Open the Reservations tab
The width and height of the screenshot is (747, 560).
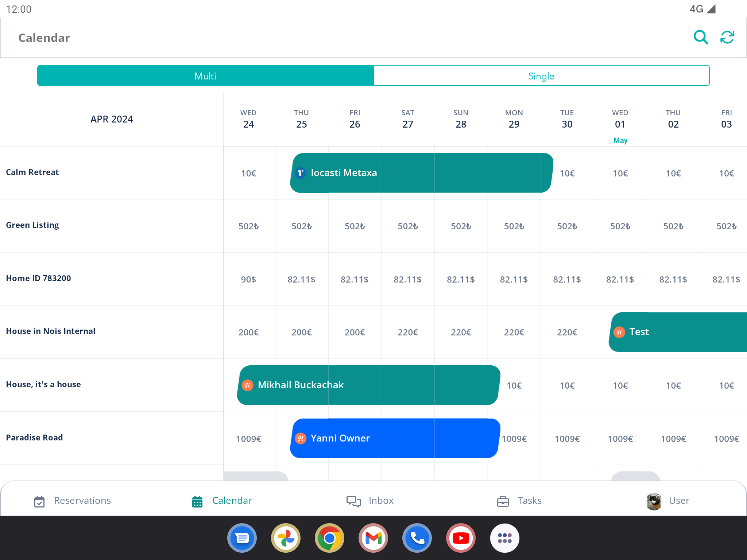coord(73,501)
